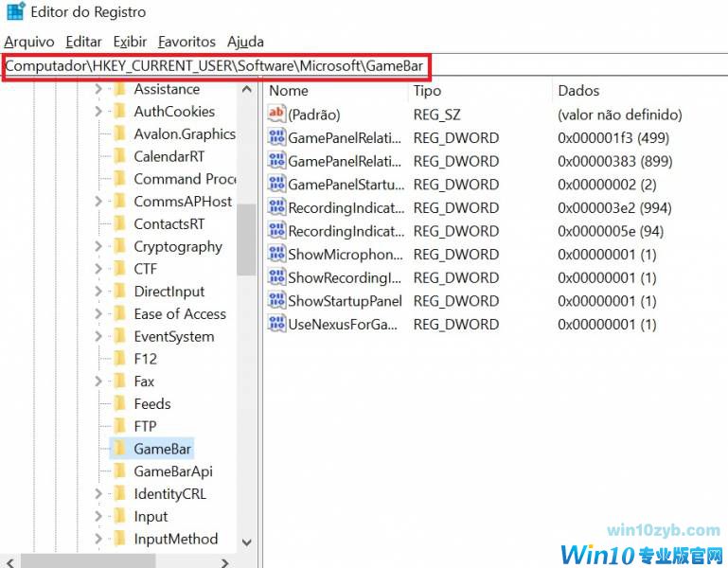Click the GamePanelStartu... DWORD icon
728x568 pixels.
point(276,185)
